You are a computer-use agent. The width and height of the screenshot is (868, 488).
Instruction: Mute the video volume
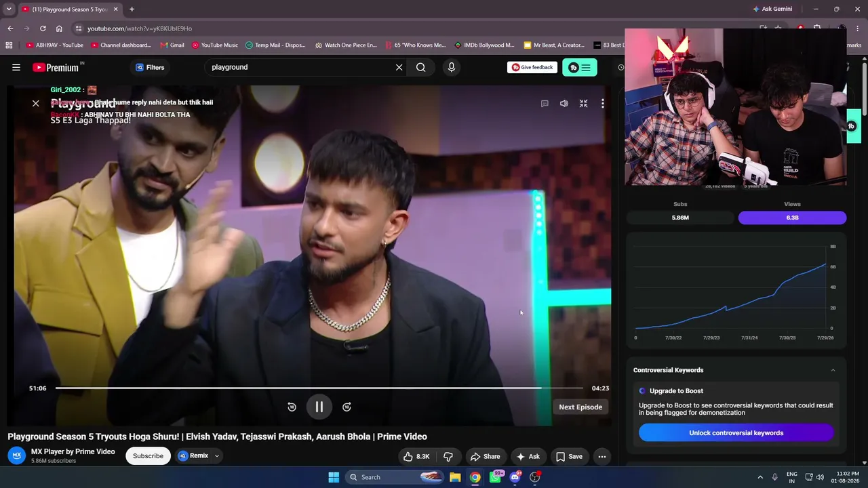pos(564,104)
